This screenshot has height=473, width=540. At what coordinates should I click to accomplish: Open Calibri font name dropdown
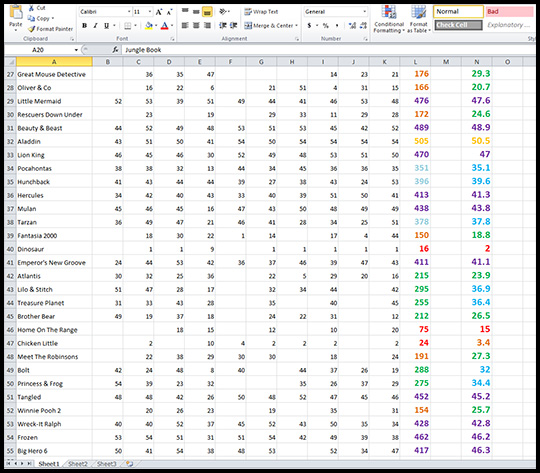(x=129, y=12)
